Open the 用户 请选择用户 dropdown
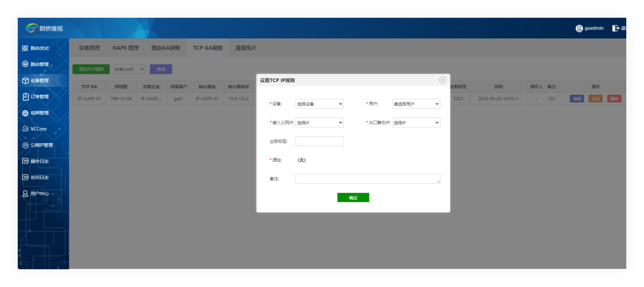The image size is (644, 287). 416,104
